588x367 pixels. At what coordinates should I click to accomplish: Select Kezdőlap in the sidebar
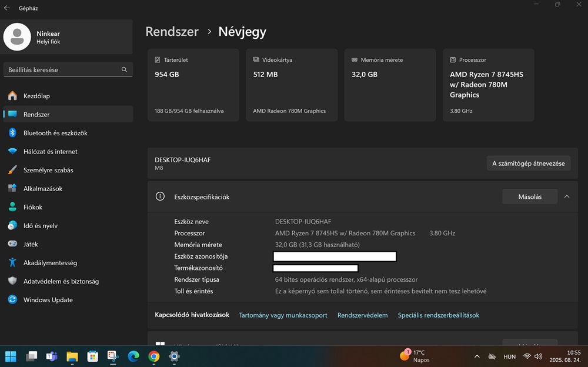(36, 96)
